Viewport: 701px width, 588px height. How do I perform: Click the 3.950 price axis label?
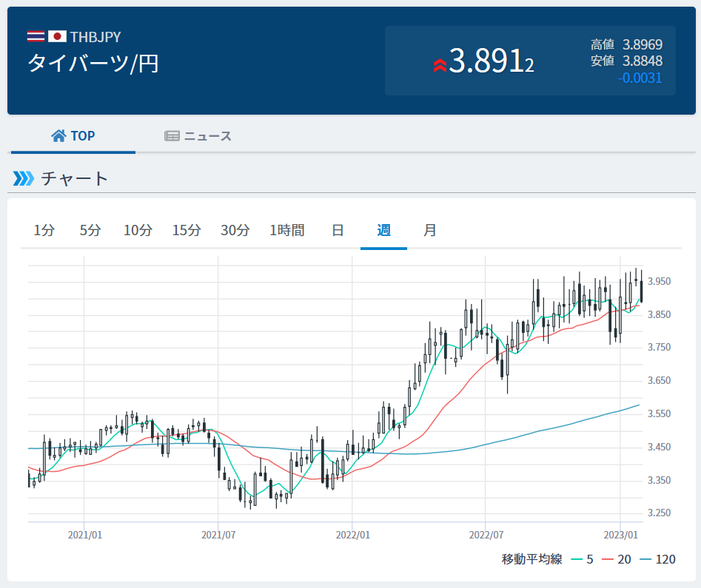click(659, 282)
